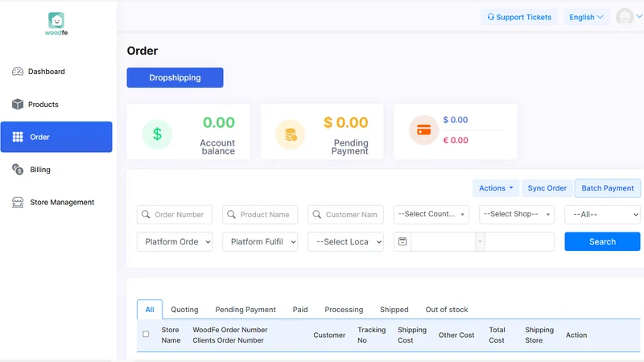Click the blue Search button
This screenshot has height=362, width=644.
tap(602, 242)
